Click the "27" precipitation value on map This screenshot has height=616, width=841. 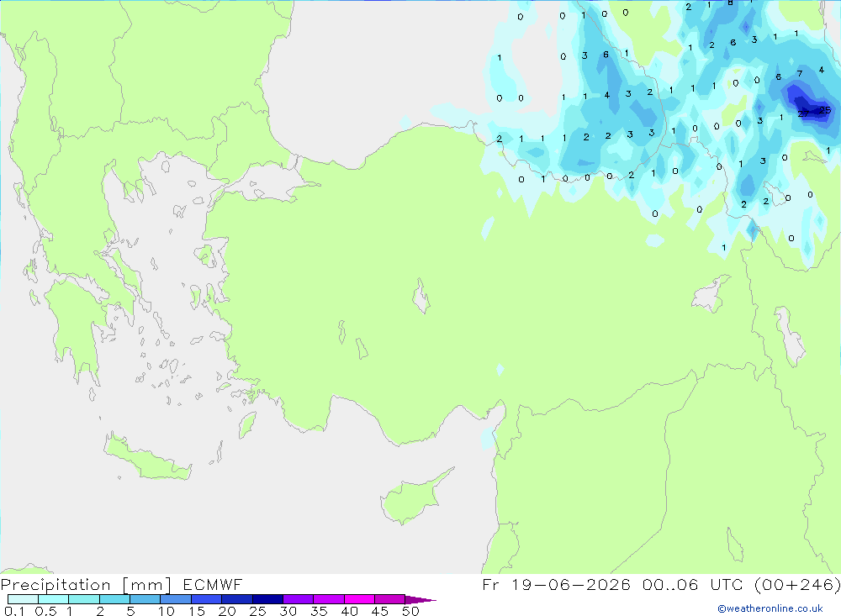tap(803, 113)
